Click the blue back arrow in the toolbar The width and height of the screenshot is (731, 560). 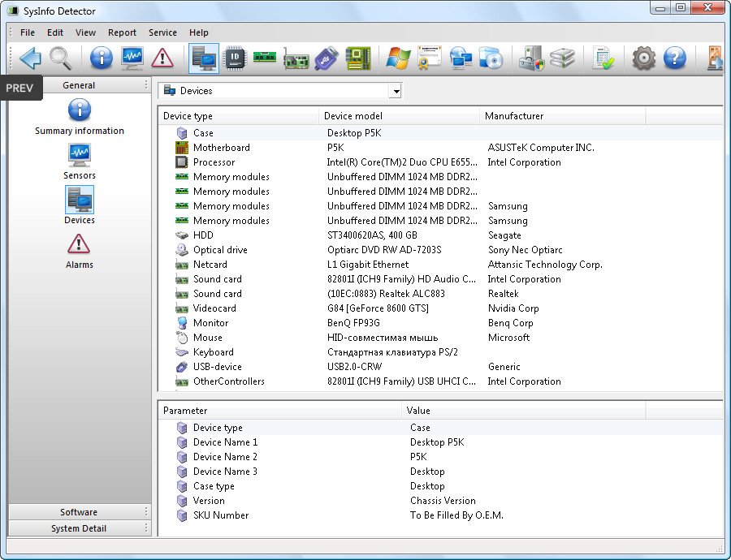point(30,58)
